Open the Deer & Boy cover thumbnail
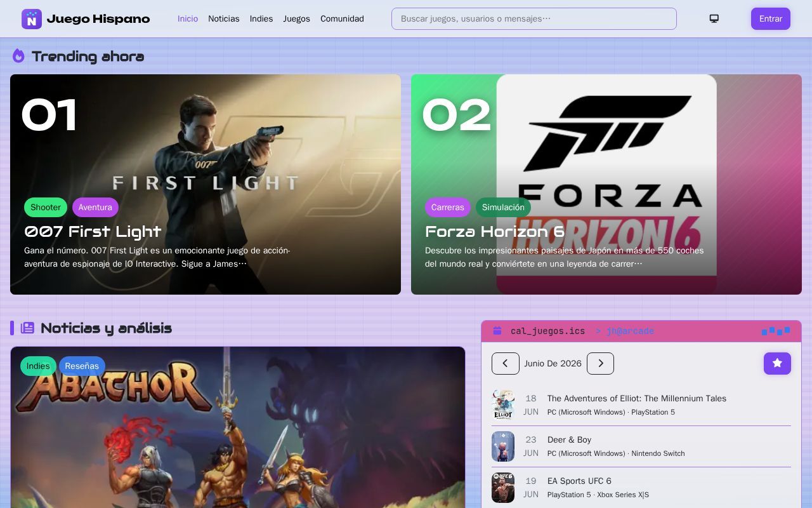This screenshot has width=812, height=508. pyautogui.click(x=503, y=446)
